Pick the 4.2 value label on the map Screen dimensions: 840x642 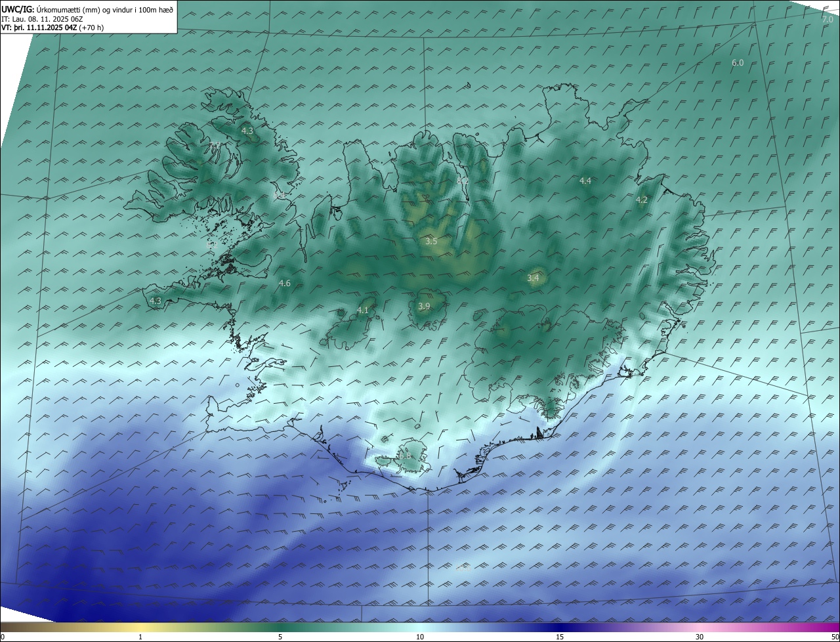pyautogui.click(x=642, y=200)
